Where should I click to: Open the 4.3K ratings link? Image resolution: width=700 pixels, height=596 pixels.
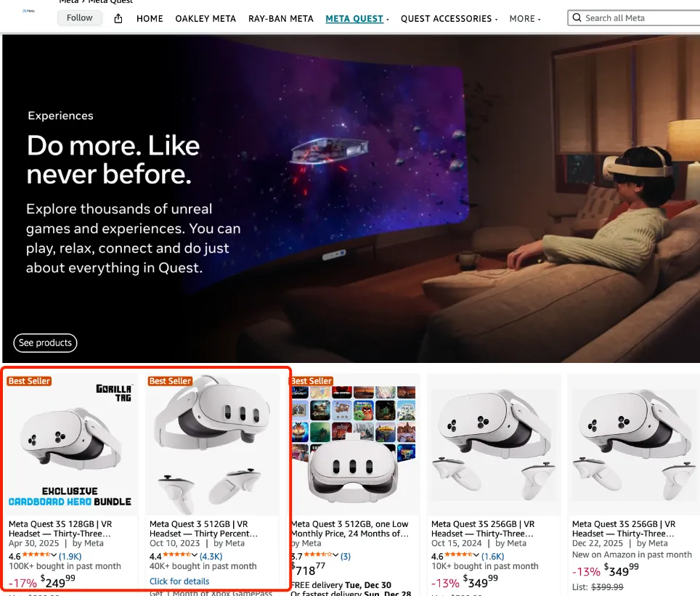click(x=211, y=556)
